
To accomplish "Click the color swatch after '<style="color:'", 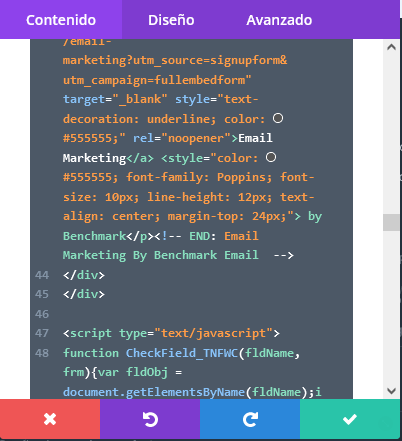I will (271, 157).
